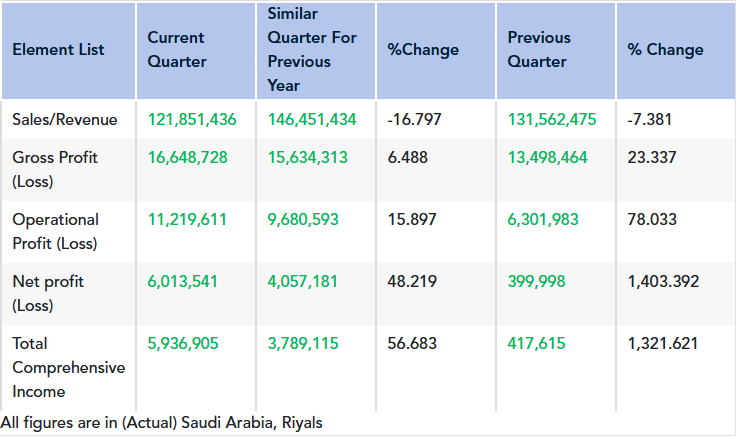Open the operational profit value 11,219,611

188,220
